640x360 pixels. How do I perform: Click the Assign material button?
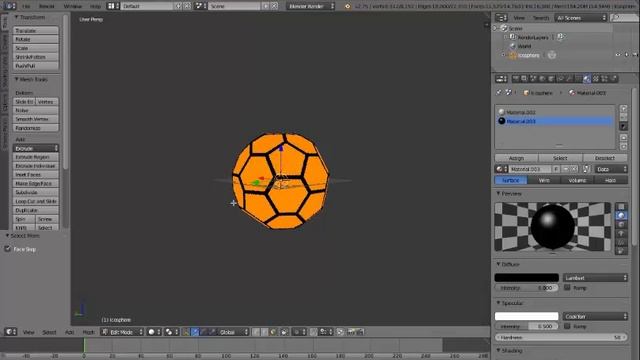coord(516,158)
